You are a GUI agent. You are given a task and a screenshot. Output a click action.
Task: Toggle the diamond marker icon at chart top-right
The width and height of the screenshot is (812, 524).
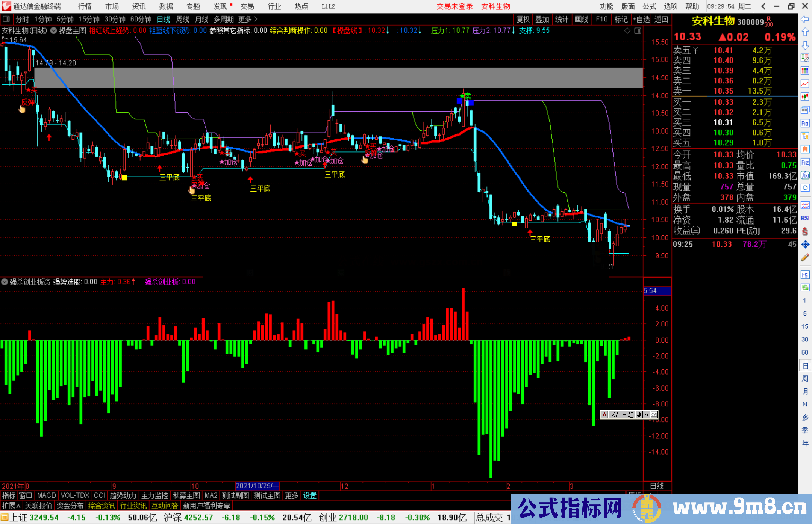click(x=627, y=31)
